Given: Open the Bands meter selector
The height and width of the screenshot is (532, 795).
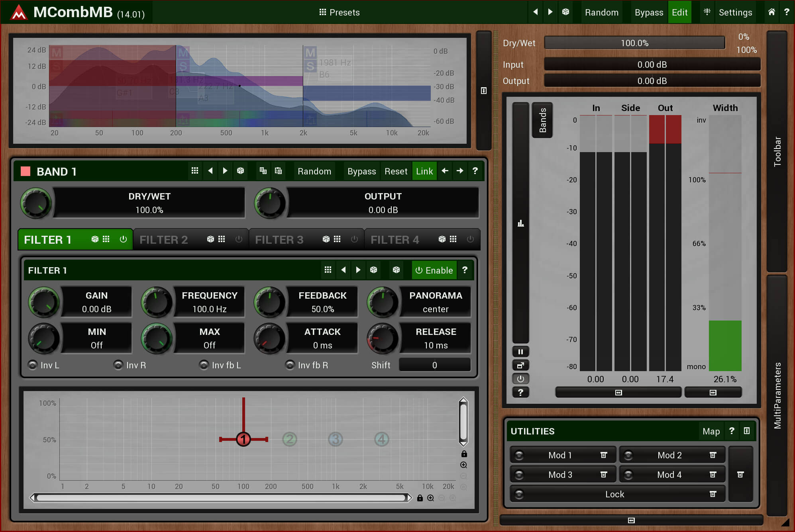Looking at the screenshot, I should pyautogui.click(x=542, y=120).
